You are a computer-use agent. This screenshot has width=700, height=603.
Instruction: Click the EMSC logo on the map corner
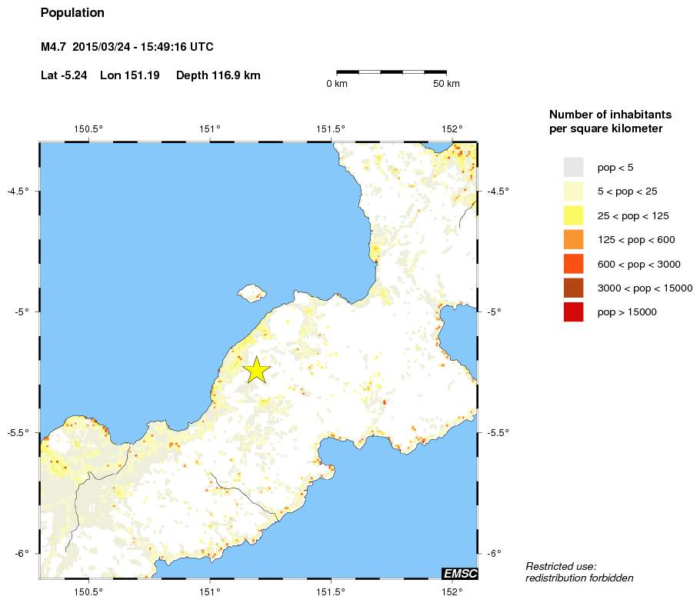pos(459,573)
